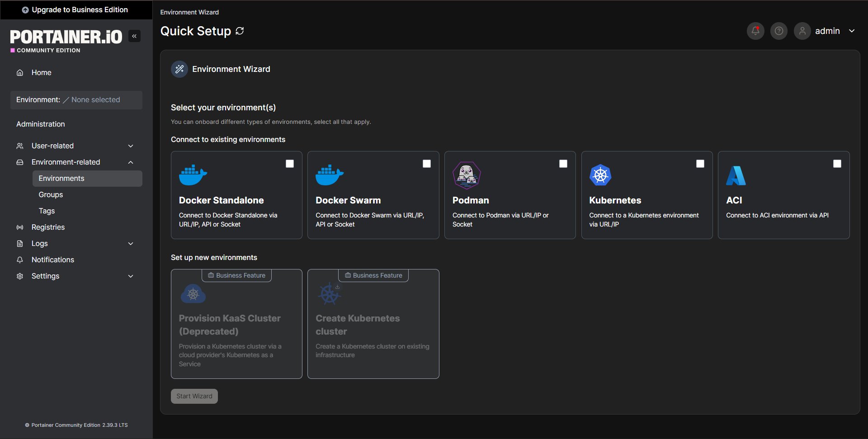Open Home in the sidebar
The width and height of the screenshot is (868, 439).
click(76, 73)
